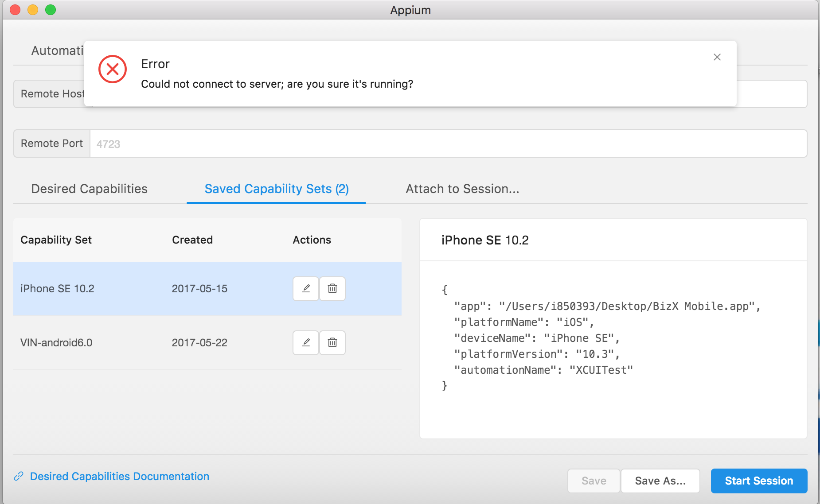Edit the VIN-android6.0 capability set
This screenshot has height=504, width=820.
[x=306, y=343]
